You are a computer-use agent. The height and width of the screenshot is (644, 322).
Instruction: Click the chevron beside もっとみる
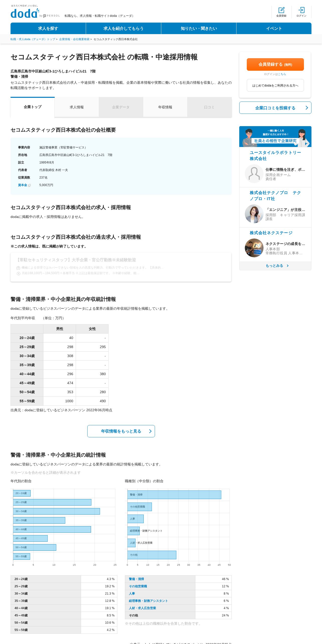288,266
